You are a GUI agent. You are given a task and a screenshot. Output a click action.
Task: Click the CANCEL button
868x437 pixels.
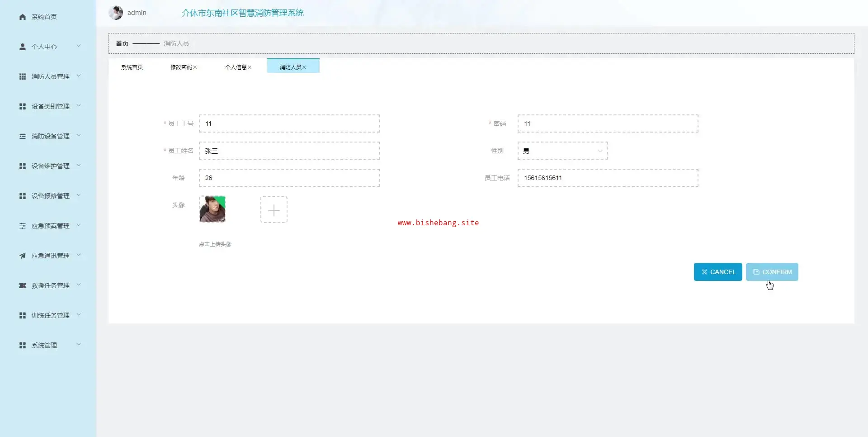pyautogui.click(x=718, y=272)
